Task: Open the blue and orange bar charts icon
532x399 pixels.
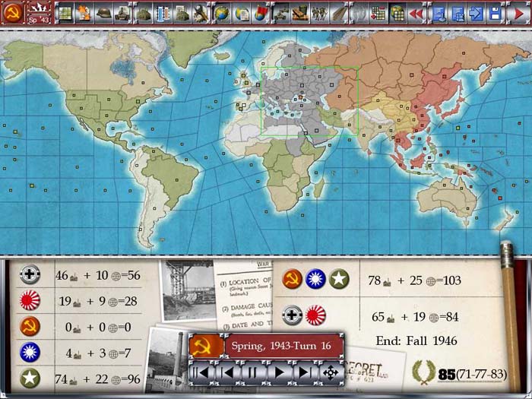Action: pos(163,14)
